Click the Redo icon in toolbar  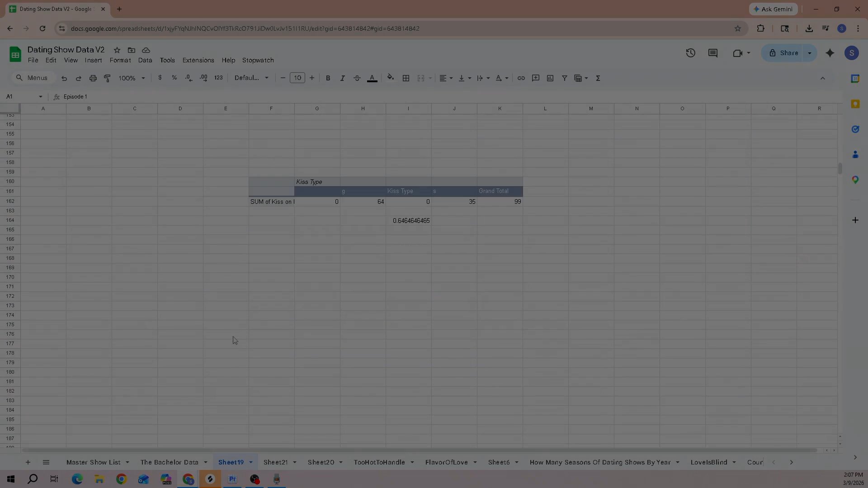pyautogui.click(x=78, y=78)
